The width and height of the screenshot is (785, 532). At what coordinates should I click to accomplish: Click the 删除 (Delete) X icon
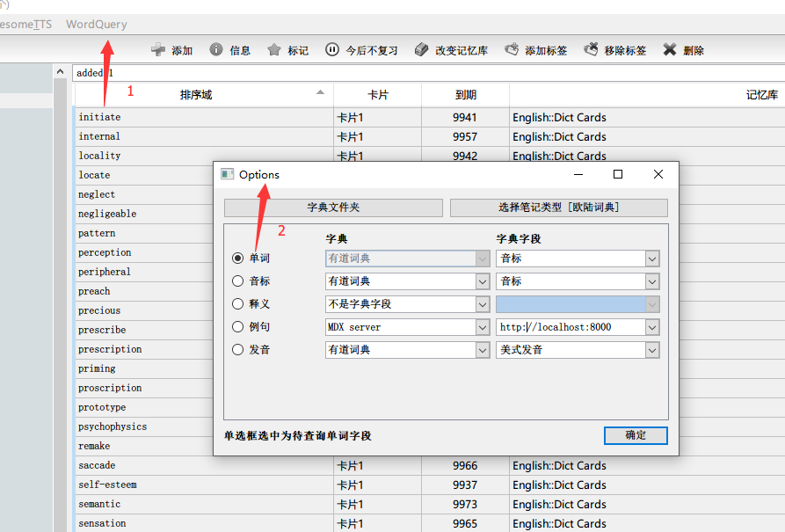click(670, 50)
